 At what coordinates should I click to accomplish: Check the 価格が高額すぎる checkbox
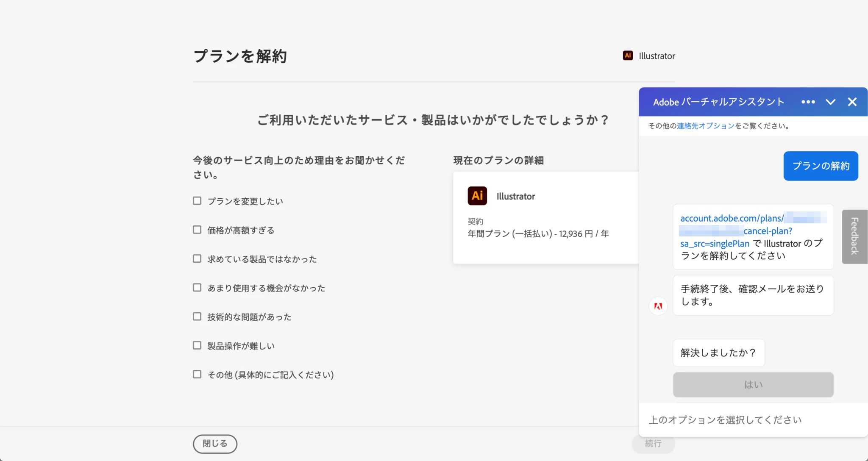197,230
